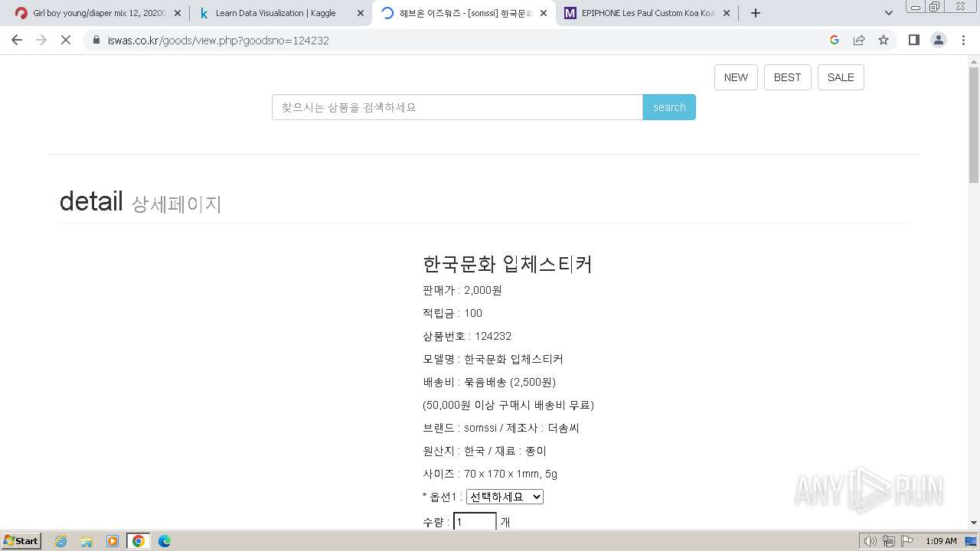Click the Chrome taskbar icon

tap(139, 541)
